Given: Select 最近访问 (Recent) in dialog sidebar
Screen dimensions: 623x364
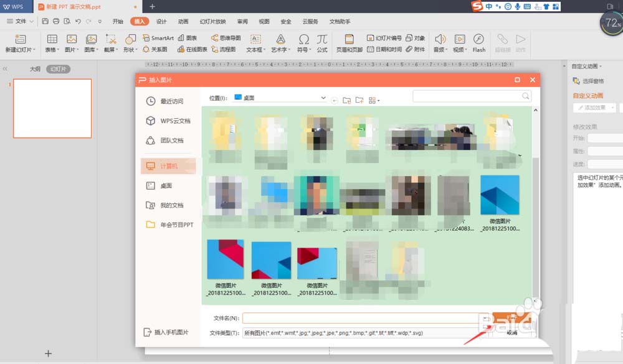Looking at the screenshot, I should point(168,101).
